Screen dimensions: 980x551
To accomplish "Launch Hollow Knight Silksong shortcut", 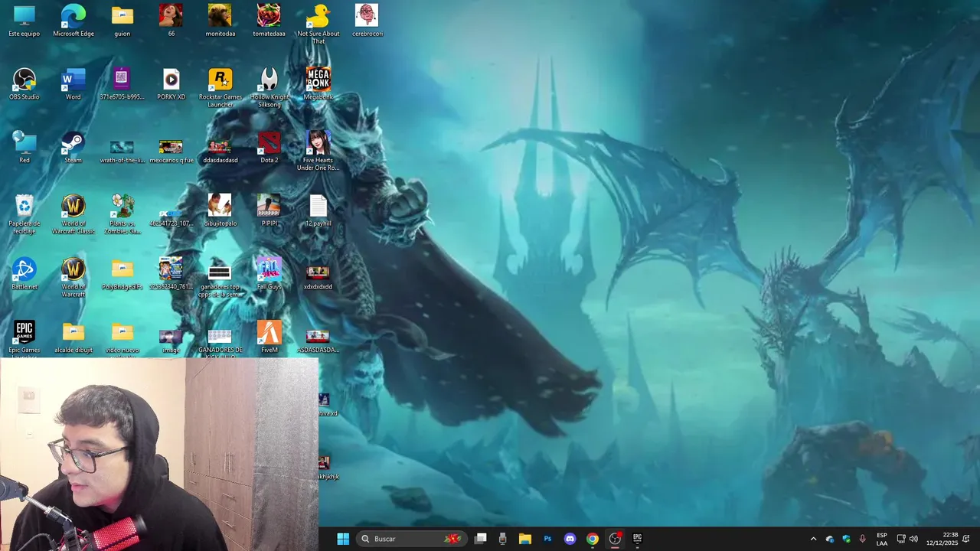I will 269,87.
